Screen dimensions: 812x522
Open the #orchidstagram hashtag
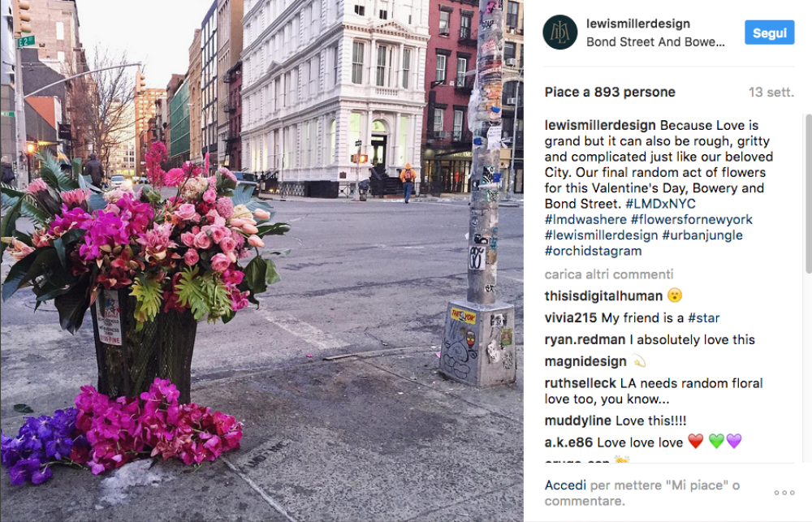pos(593,251)
